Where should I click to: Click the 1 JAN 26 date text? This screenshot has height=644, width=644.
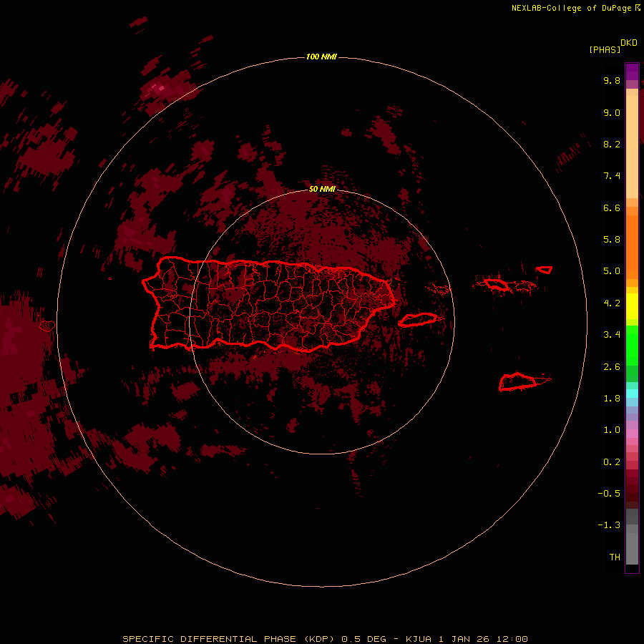click(464, 639)
